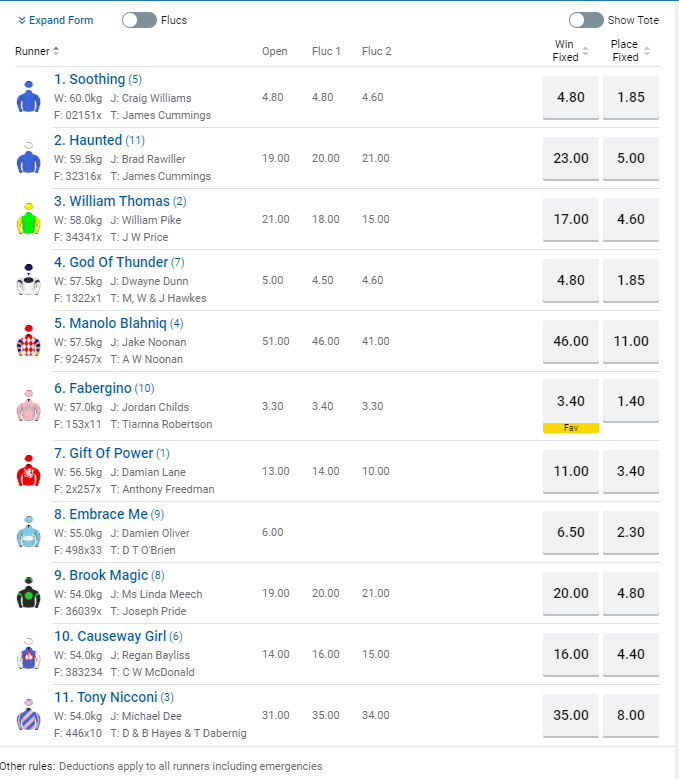Image resolution: width=679 pixels, height=779 pixels.
Task: Click Soothing's blue jockey silks icon
Action: click(x=27, y=97)
